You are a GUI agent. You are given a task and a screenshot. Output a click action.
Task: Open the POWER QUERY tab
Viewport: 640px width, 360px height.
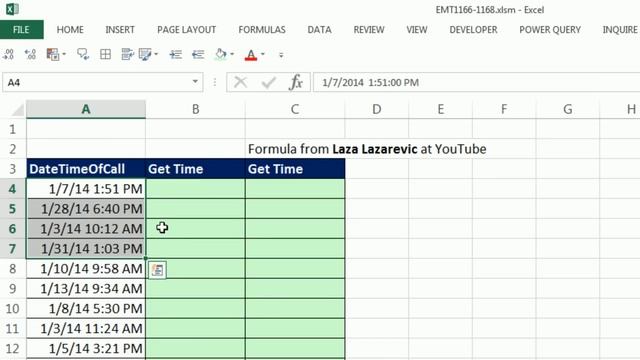point(550,30)
